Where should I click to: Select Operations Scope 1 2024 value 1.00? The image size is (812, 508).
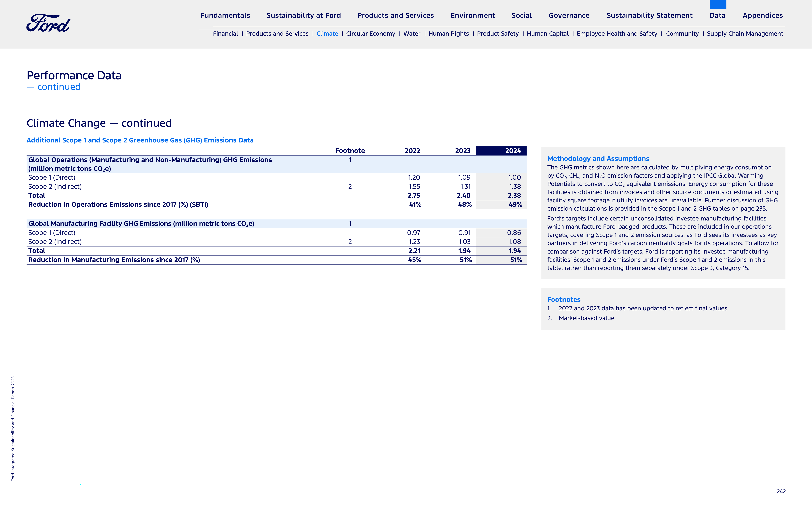(514, 177)
